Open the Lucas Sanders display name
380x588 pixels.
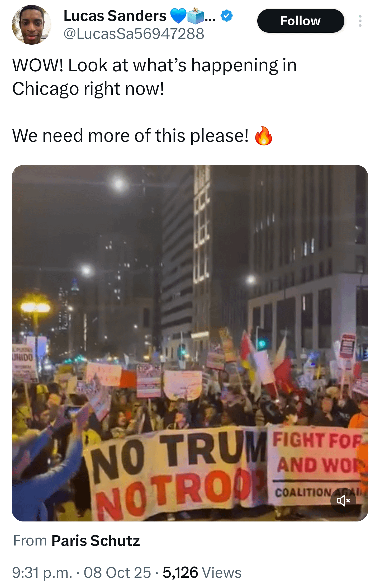coord(115,16)
